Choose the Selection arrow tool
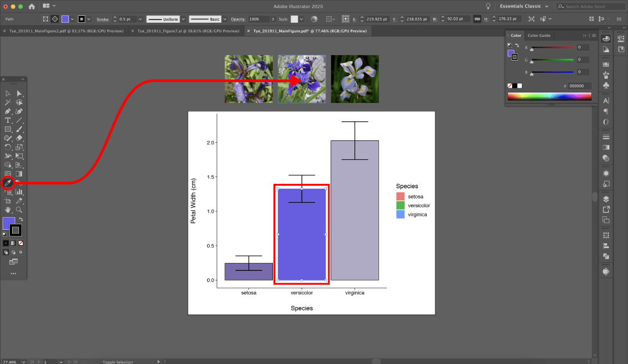 pos(8,94)
